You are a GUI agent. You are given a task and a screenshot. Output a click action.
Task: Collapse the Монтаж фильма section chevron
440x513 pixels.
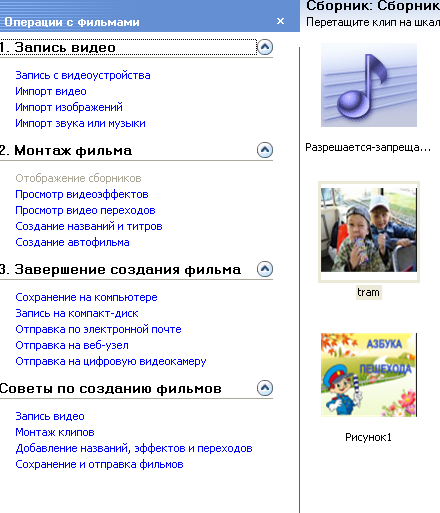pos(265,150)
